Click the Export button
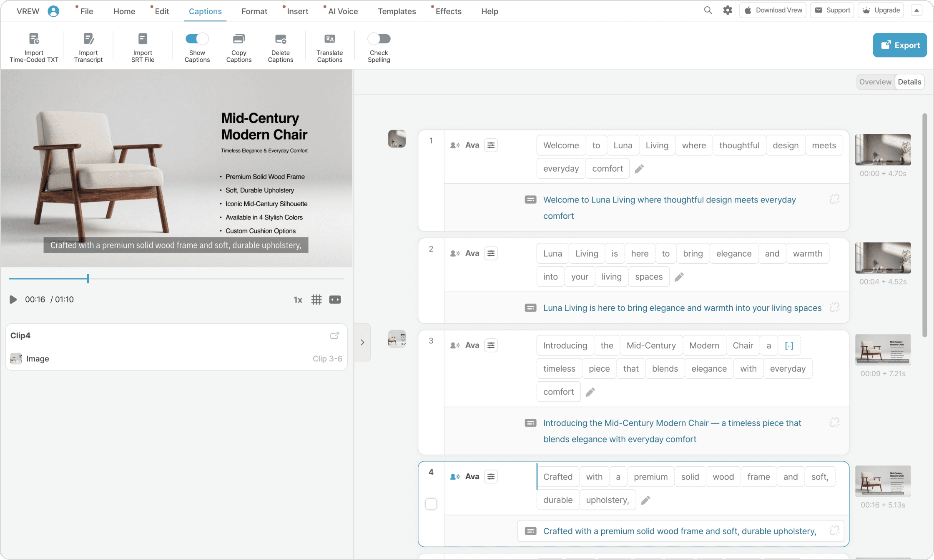The height and width of the screenshot is (560, 934). pyautogui.click(x=900, y=45)
